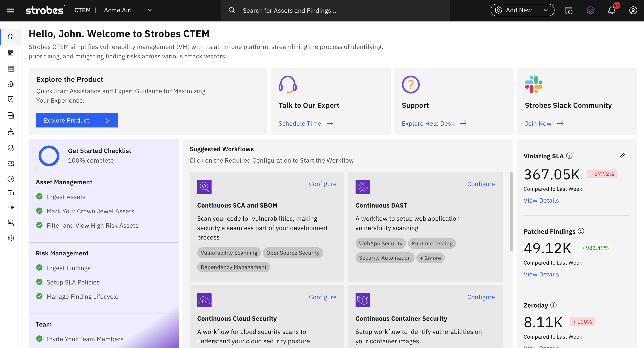Screen dimensions: 644x348
Task: Click the Runtime Testing tag
Action: click(432, 244)
